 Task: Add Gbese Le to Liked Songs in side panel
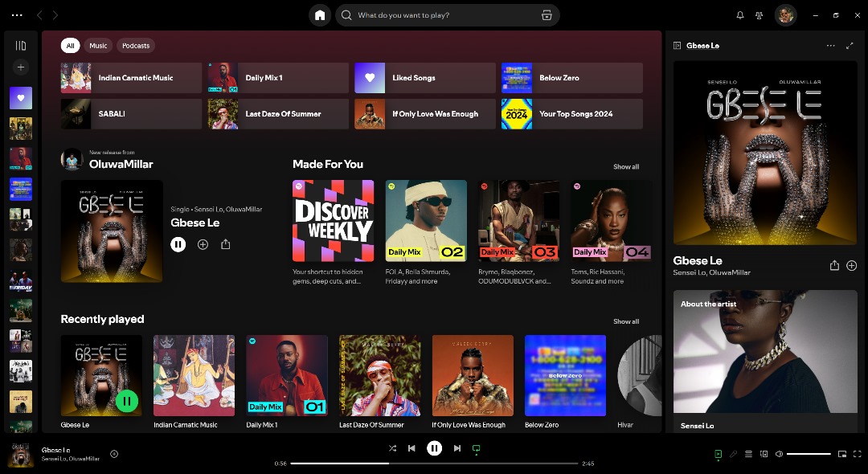[851, 266]
